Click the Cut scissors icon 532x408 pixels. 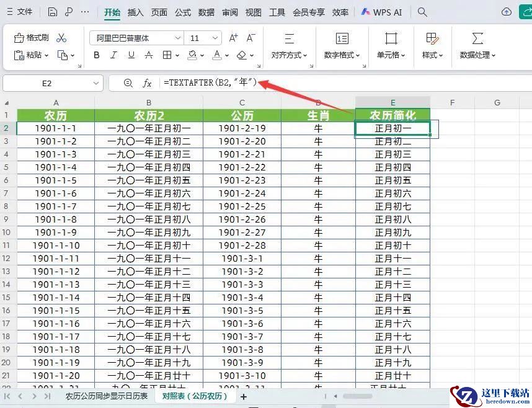click(x=61, y=38)
